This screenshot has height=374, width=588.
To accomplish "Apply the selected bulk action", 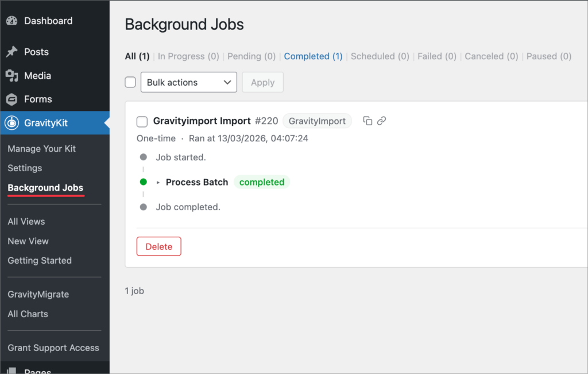I will coord(262,82).
